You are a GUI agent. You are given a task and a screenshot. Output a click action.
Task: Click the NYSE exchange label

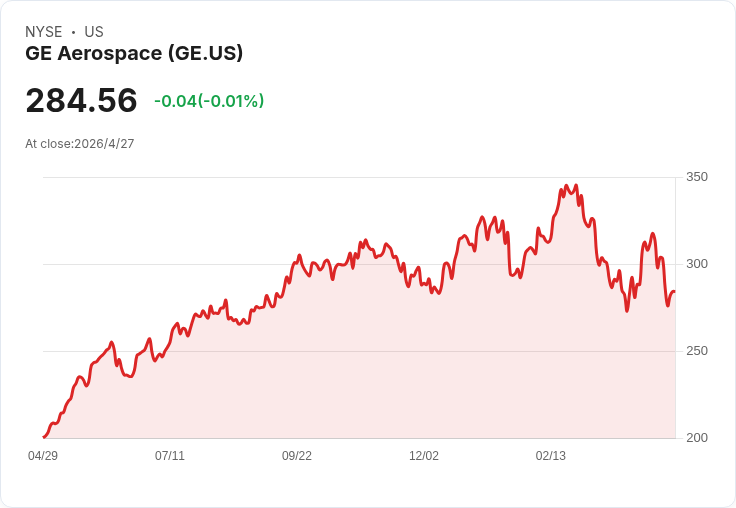pyautogui.click(x=44, y=32)
